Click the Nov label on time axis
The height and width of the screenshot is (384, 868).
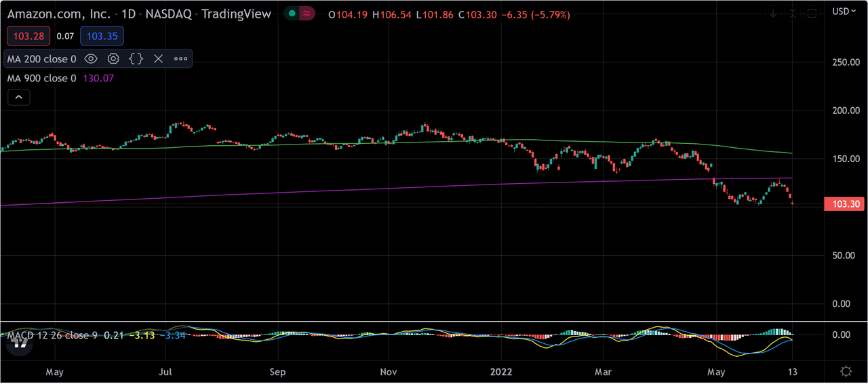coord(389,372)
